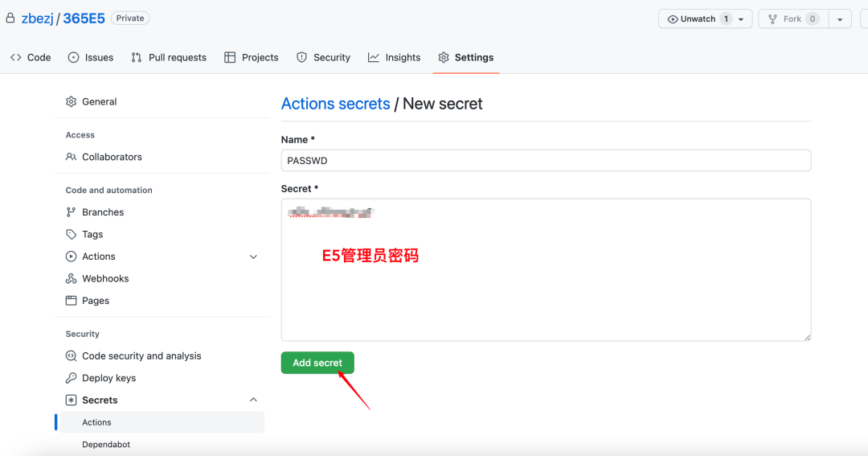Open the Insights tab
The height and width of the screenshot is (456, 868).
pos(394,58)
